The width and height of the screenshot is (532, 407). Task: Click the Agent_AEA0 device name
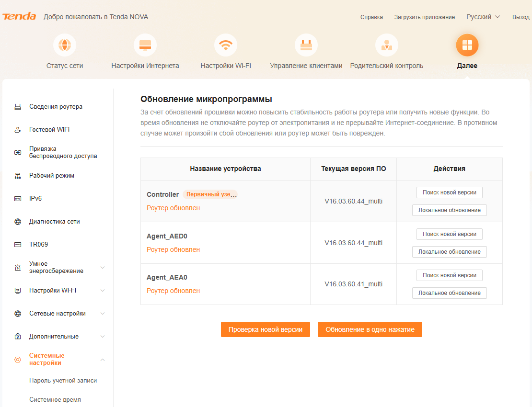167,278
